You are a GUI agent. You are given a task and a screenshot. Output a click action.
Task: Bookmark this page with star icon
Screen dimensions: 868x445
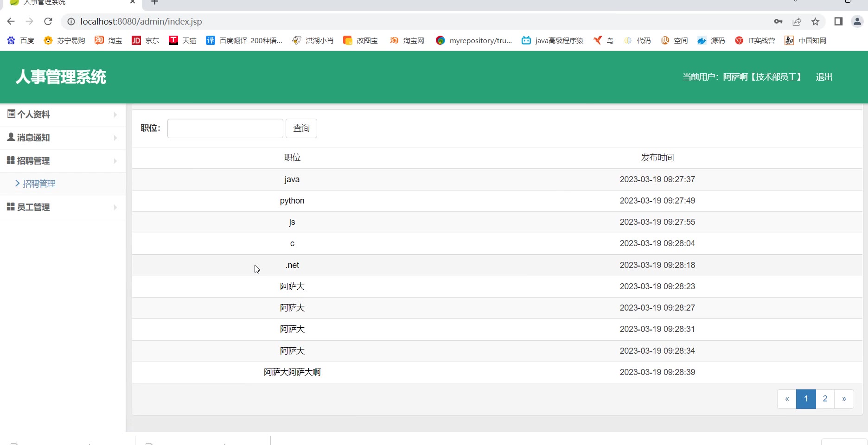click(x=815, y=21)
